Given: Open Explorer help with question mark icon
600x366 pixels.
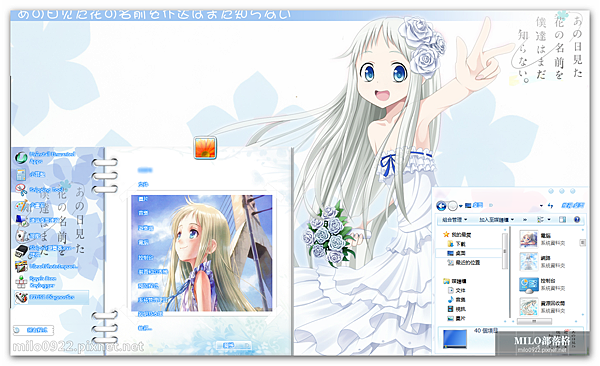Looking at the screenshot, I should [577, 219].
